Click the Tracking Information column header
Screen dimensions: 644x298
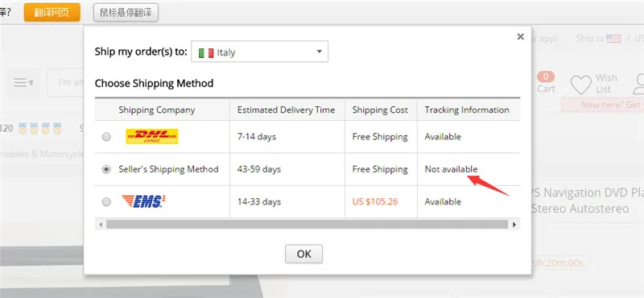(x=467, y=110)
